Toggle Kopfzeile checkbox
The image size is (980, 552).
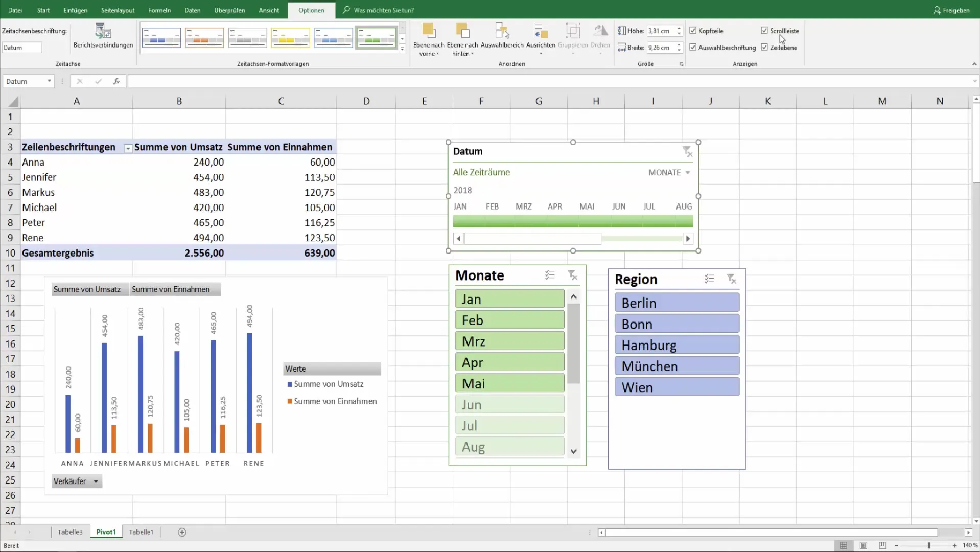(x=693, y=31)
